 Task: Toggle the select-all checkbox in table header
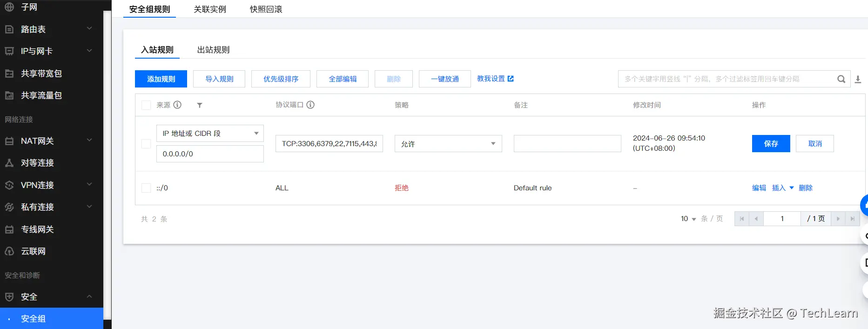[146, 105]
